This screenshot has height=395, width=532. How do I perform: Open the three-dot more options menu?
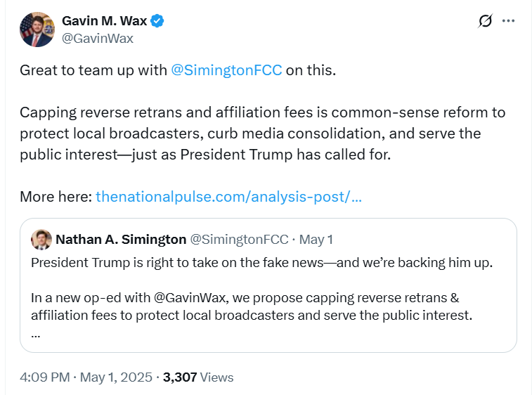pyautogui.click(x=508, y=21)
